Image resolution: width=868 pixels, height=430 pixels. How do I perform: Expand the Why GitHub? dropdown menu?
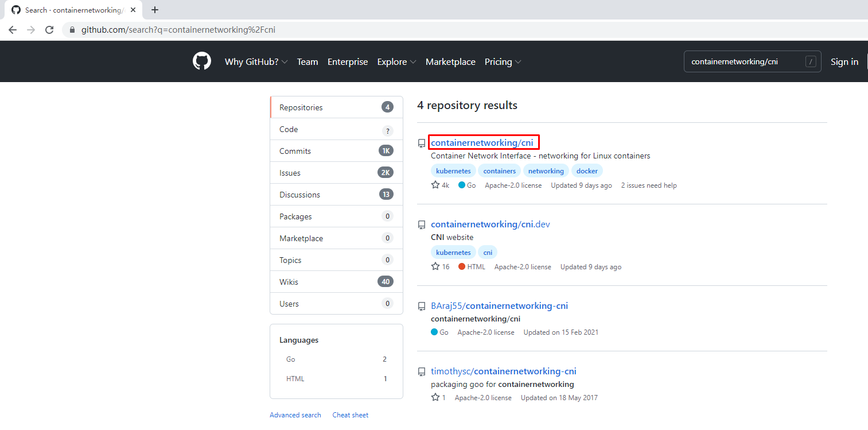[x=256, y=62]
